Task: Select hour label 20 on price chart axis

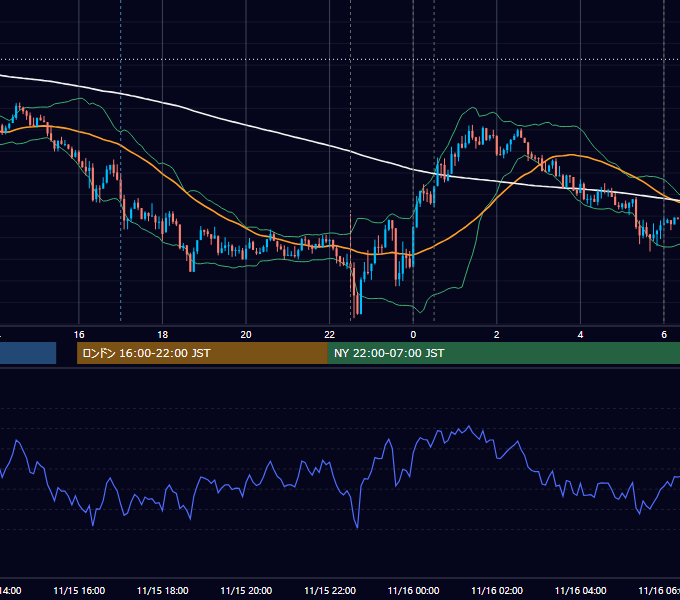Action: (x=246, y=335)
